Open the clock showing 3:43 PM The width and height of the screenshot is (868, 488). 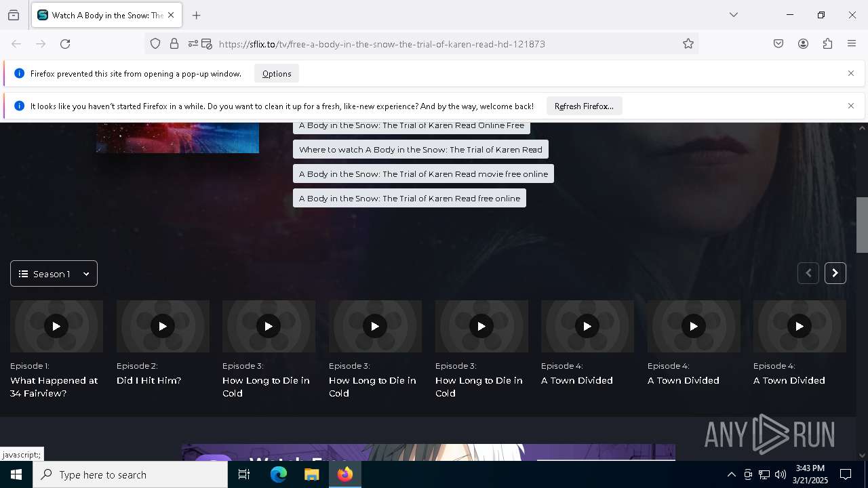tap(810, 474)
